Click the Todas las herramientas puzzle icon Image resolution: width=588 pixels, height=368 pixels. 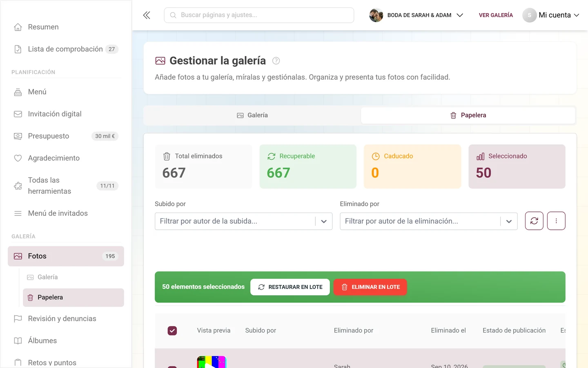[x=18, y=186]
